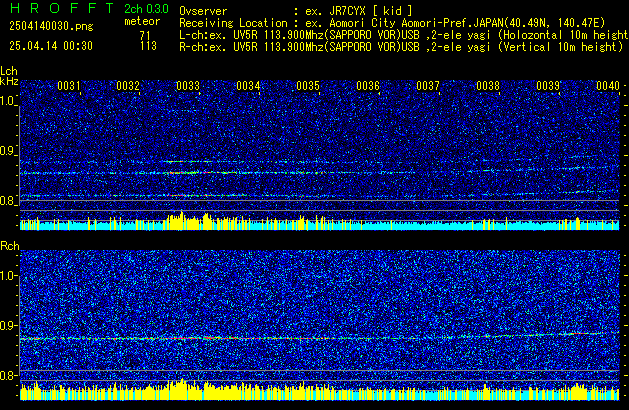The height and width of the screenshot is (410, 629).
Task: Jump to the 0032 time marker
Action: click(128, 86)
